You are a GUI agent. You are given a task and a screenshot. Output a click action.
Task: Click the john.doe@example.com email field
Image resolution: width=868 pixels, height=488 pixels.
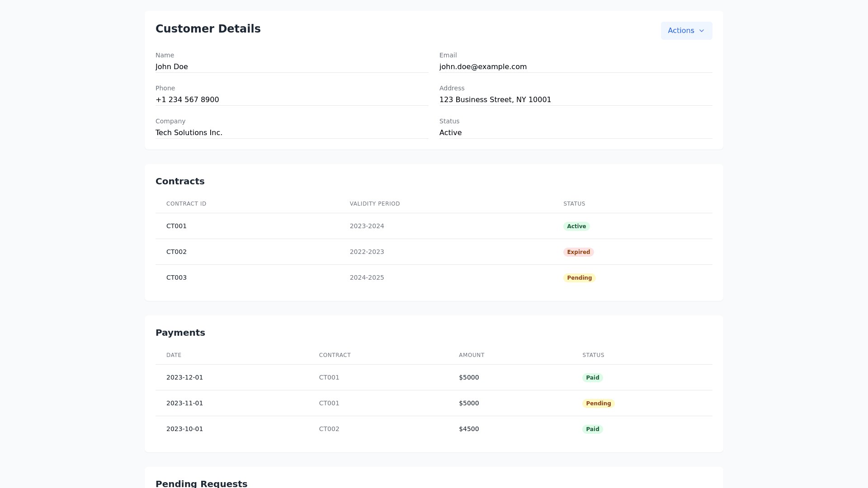[483, 67]
